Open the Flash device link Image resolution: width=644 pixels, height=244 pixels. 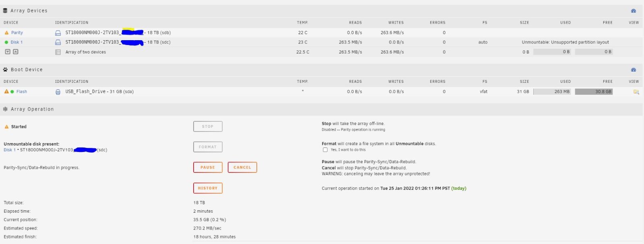point(22,92)
